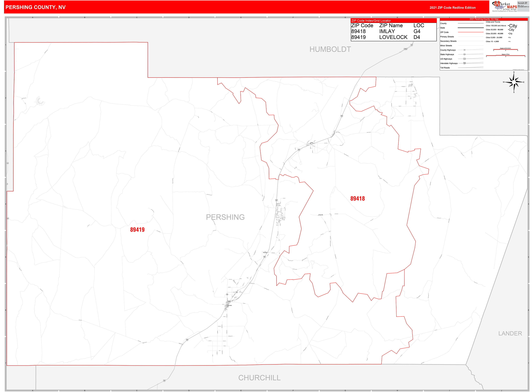Toggle the ZIP Code legend line

click(x=471, y=32)
